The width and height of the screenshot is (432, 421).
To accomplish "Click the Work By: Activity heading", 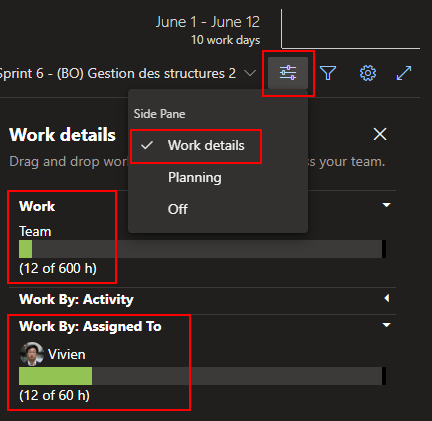I will click(x=76, y=299).
